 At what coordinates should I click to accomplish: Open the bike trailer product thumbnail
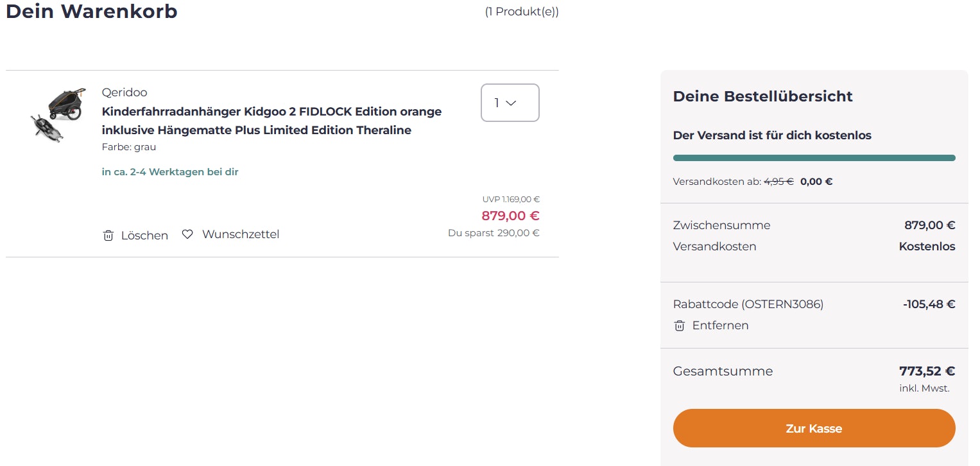[58, 114]
